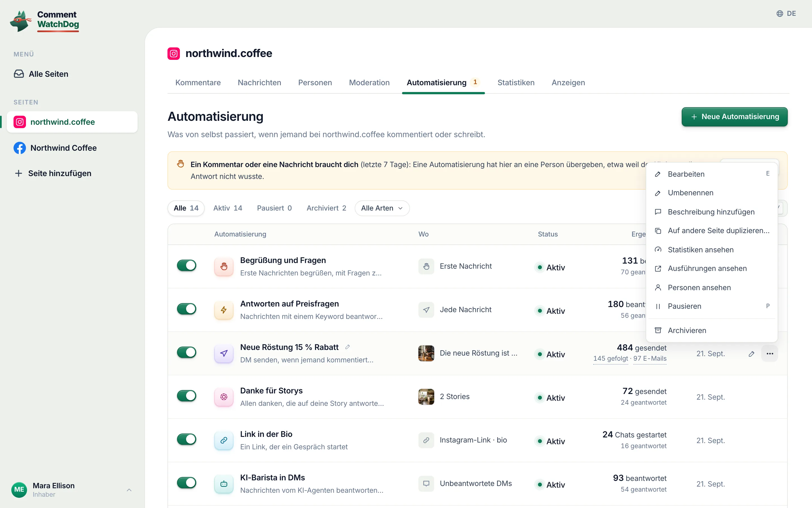Filter by Pausiert 0 automations
812x508 pixels.
[x=274, y=208]
